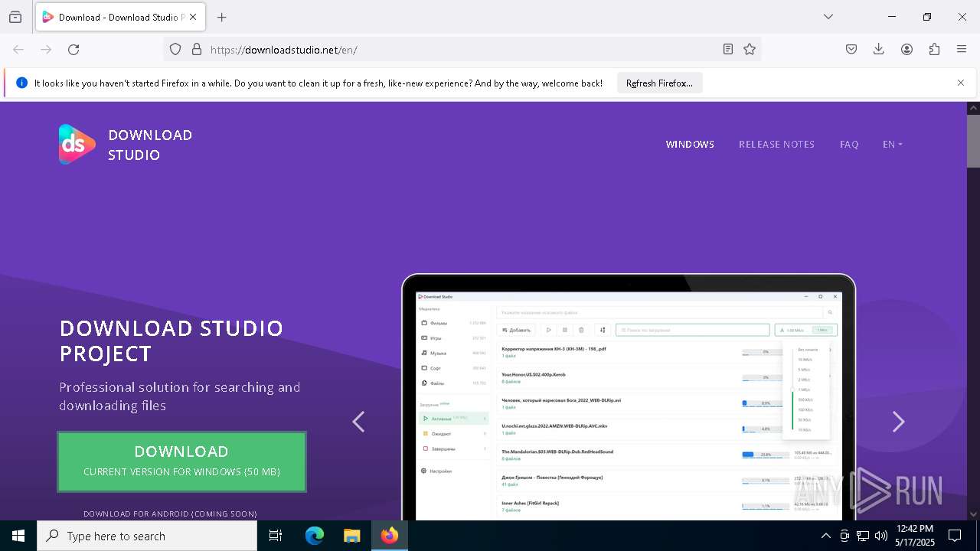Image resolution: width=980 pixels, height=551 pixels.
Task: Click the 'Professional solution for searching' tagline
Action: tap(180, 396)
